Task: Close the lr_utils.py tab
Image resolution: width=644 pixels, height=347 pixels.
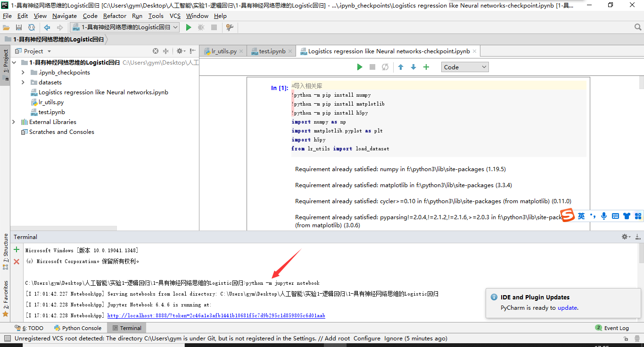Action: (242, 51)
